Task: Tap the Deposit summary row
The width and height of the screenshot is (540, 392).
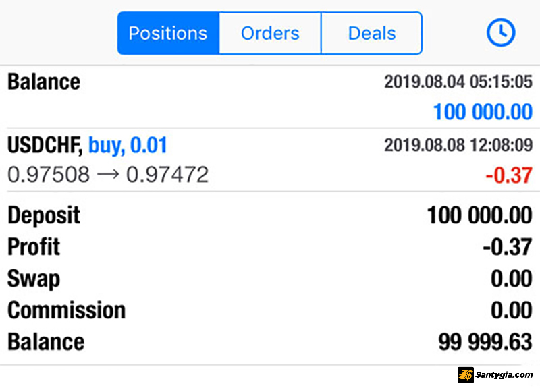Action: pos(270,215)
